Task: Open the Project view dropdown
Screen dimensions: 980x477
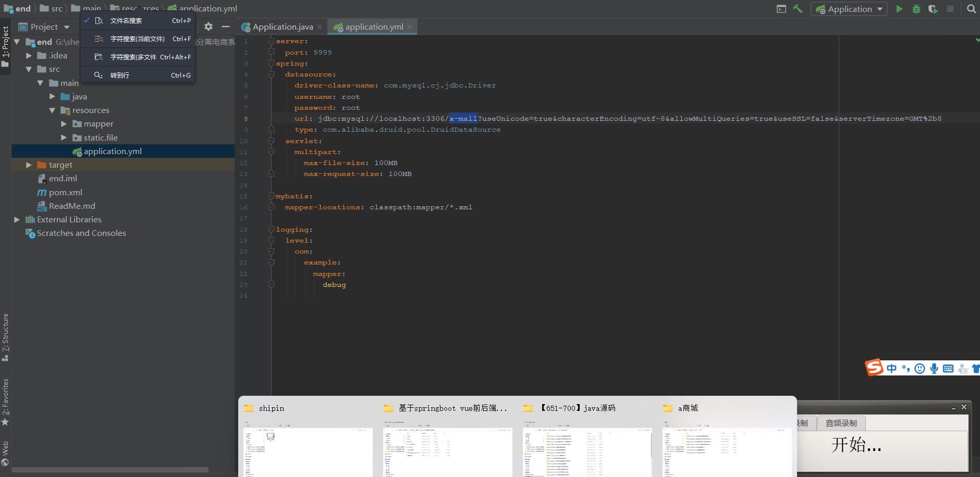Action: tap(67, 27)
